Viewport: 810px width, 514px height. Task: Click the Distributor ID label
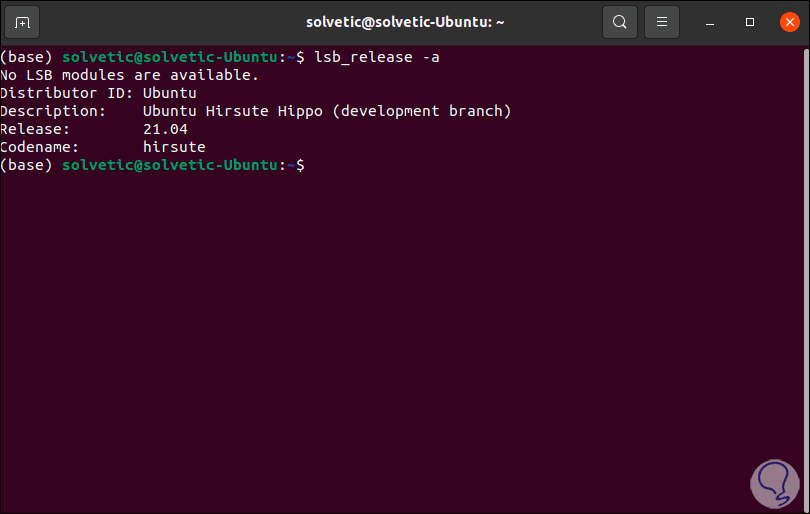click(62, 93)
